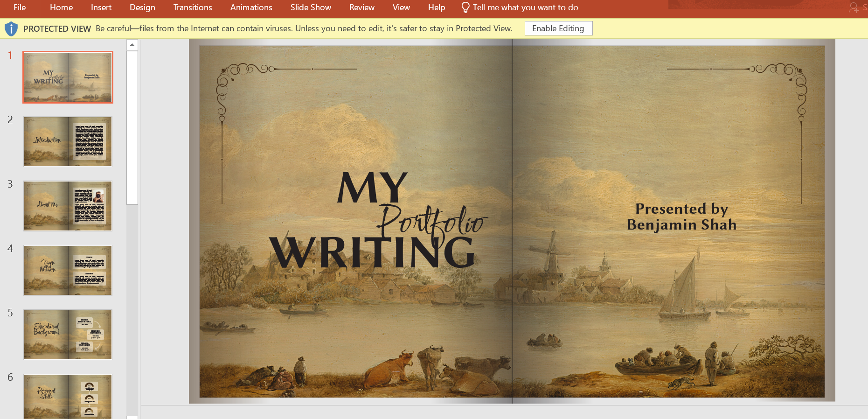Switch to the Home tab

tap(61, 7)
